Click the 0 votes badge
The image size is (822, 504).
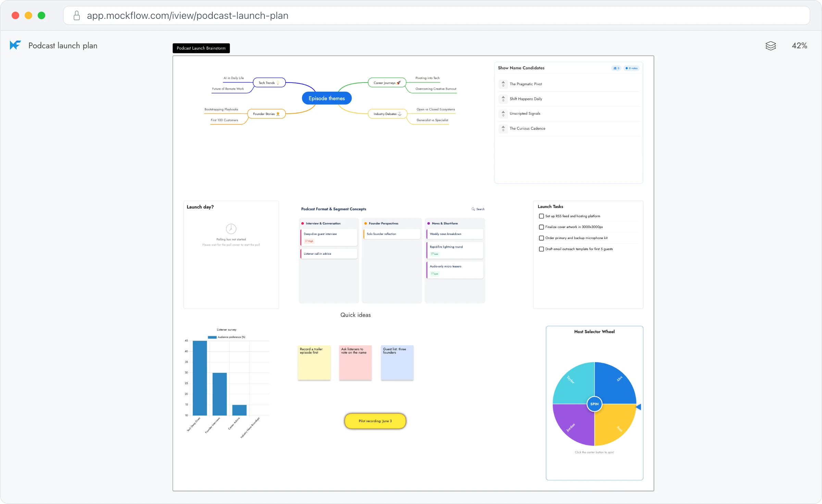point(632,68)
